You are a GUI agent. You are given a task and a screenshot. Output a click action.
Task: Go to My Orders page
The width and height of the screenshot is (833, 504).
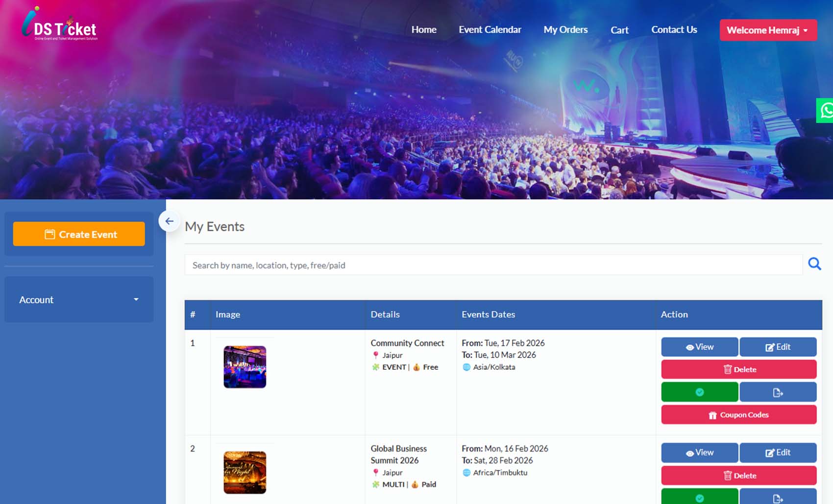click(565, 30)
